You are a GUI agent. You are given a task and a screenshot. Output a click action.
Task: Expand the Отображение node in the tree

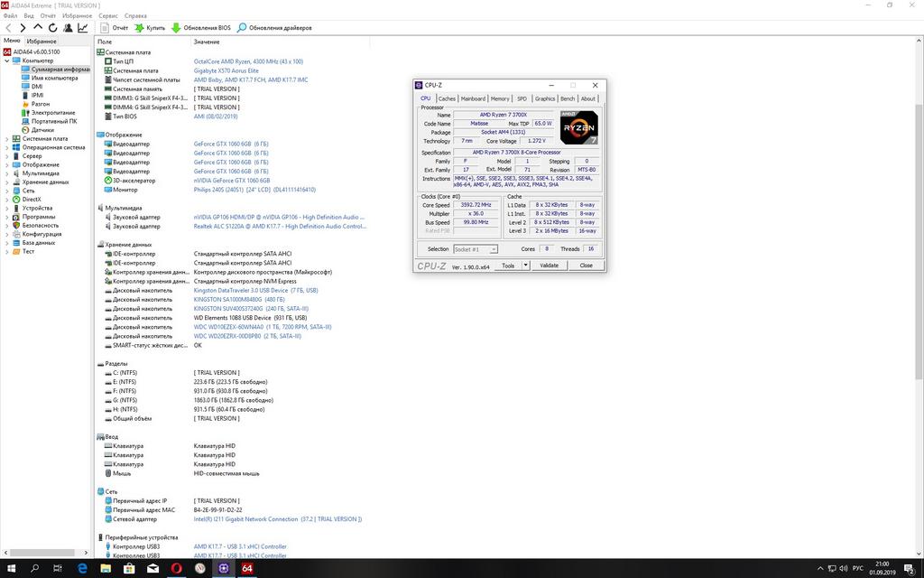pos(6,164)
